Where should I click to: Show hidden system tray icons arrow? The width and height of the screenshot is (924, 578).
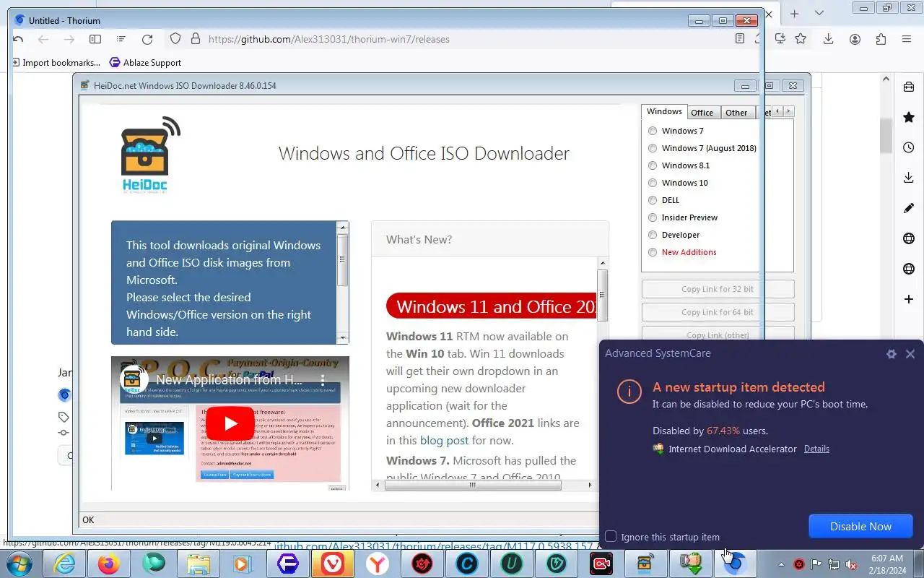click(781, 564)
